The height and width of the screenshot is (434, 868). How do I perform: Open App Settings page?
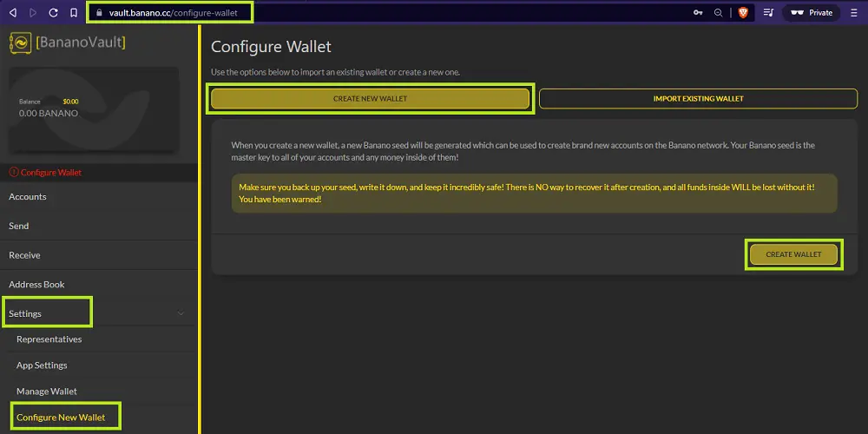point(42,365)
